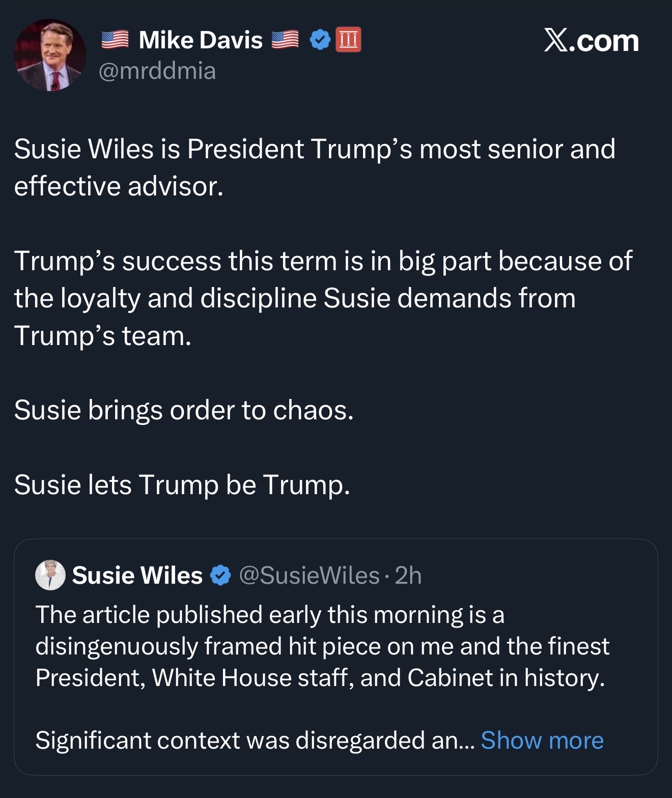
Task: Click Susie Wiles's blue verified checkmark
Action: tap(220, 576)
